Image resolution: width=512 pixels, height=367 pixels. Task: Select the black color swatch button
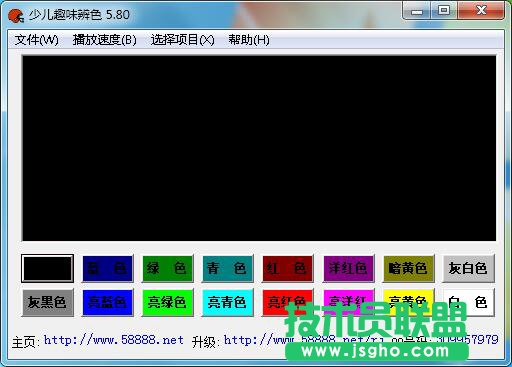pyautogui.click(x=47, y=268)
